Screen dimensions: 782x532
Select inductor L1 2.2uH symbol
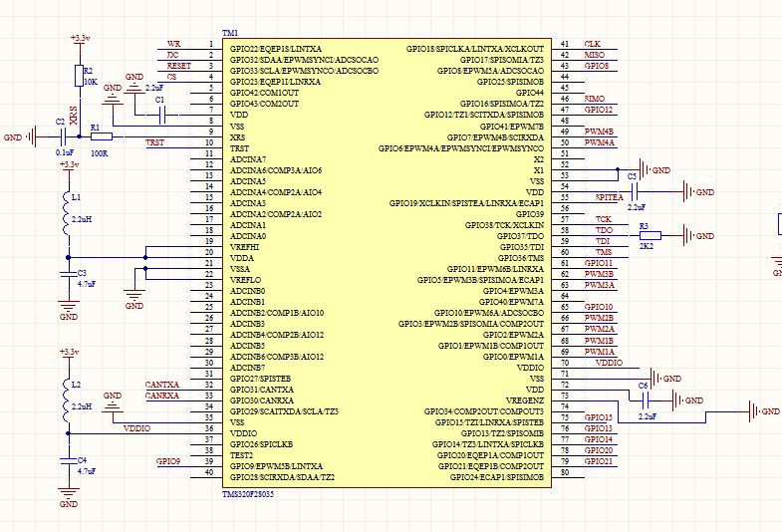(67, 212)
